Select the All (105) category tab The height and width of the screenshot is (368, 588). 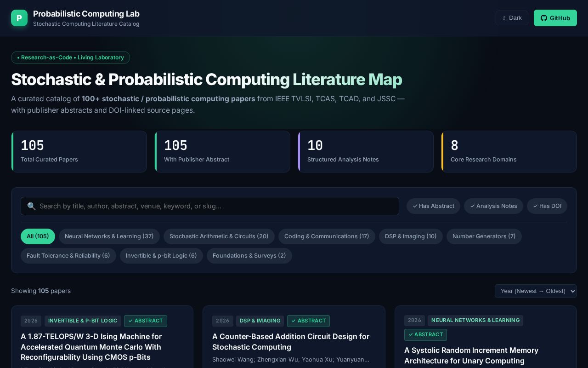tap(38, 236)
